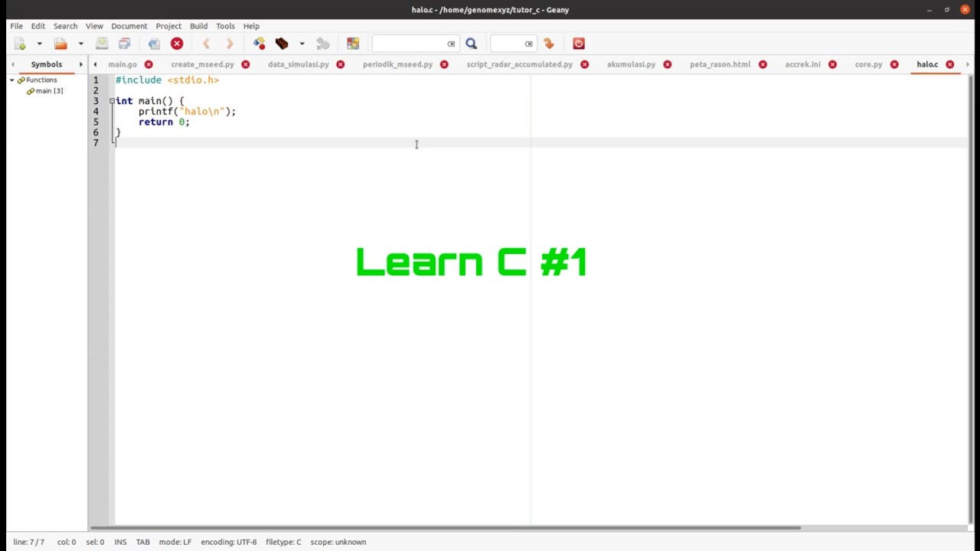This screenshot has width=980, height=551.
Task: Jump to the entered line arrow icon
Action: (x=549, y=44)
